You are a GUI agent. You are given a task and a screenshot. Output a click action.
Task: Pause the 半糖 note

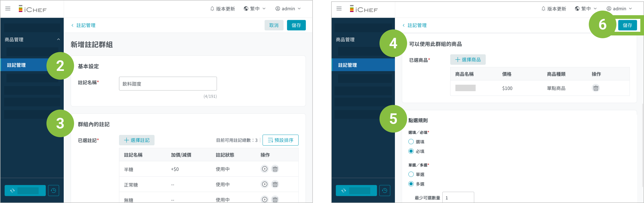[x=264, y=169]
